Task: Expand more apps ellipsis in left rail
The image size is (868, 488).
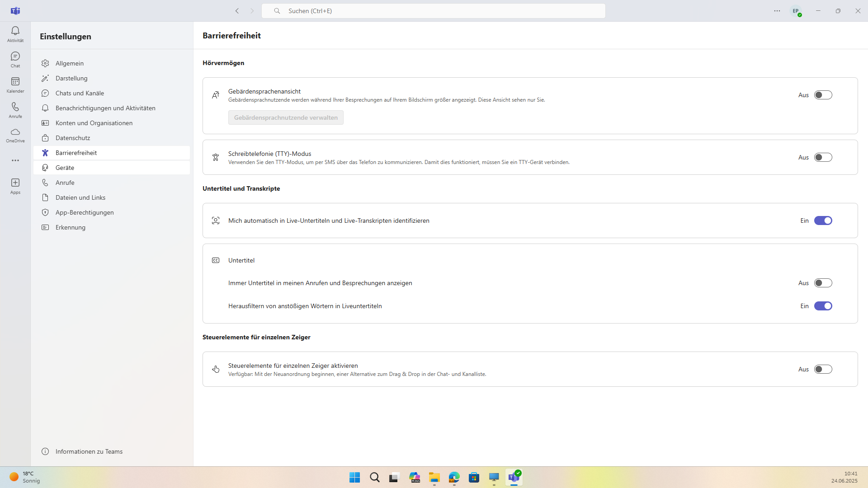Action: [x=15, y=160]
